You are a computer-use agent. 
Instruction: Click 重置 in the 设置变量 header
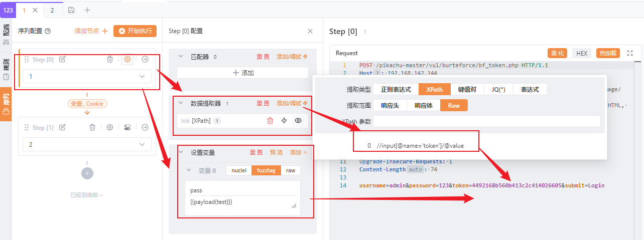pyautogui.click(x=256, y=152)
